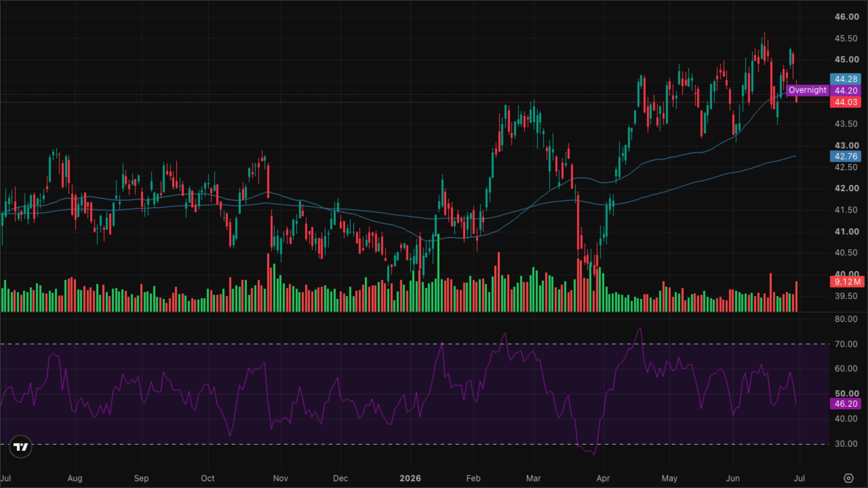The image size is (868, 488).
Task: Click the Sep label on time axis
Action: [141, 478]
